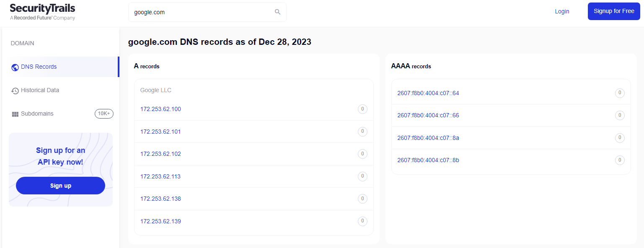Click the search magnifier icon
The width and height of the screenshot is (644, 248).
pos(277,12)
